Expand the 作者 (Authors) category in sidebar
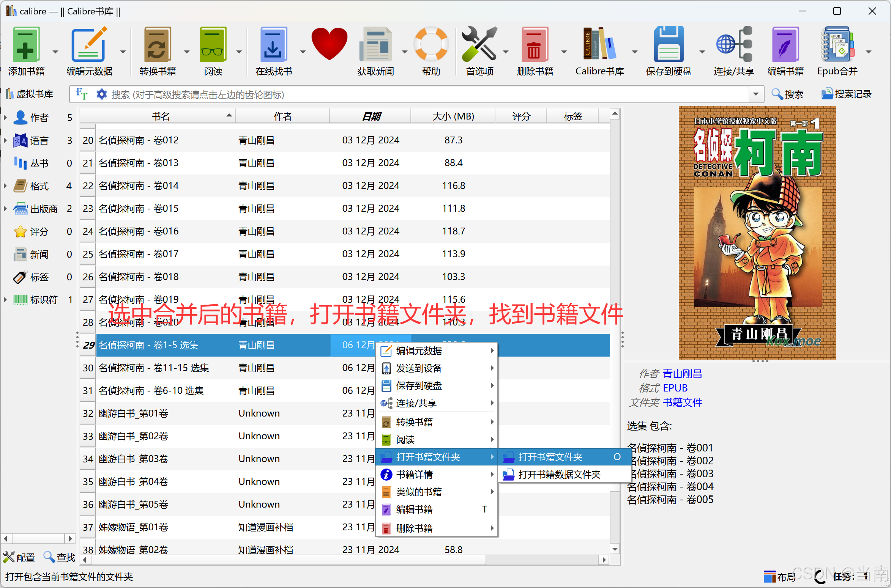This screenshot has height=588, width=891. pyautogui.click(x=5, y=118)
